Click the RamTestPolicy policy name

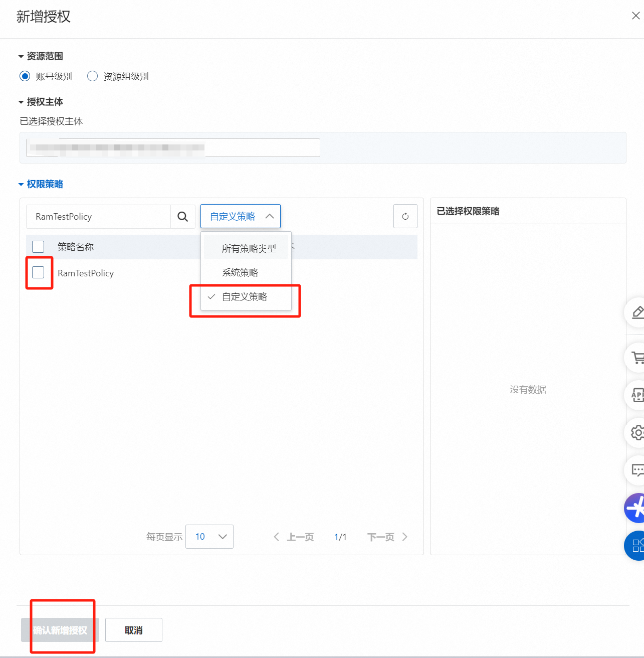click(86, 273)
